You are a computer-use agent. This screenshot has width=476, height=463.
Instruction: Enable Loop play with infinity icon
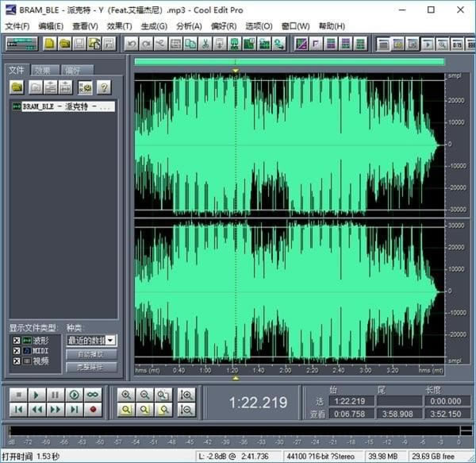[94, 395]
